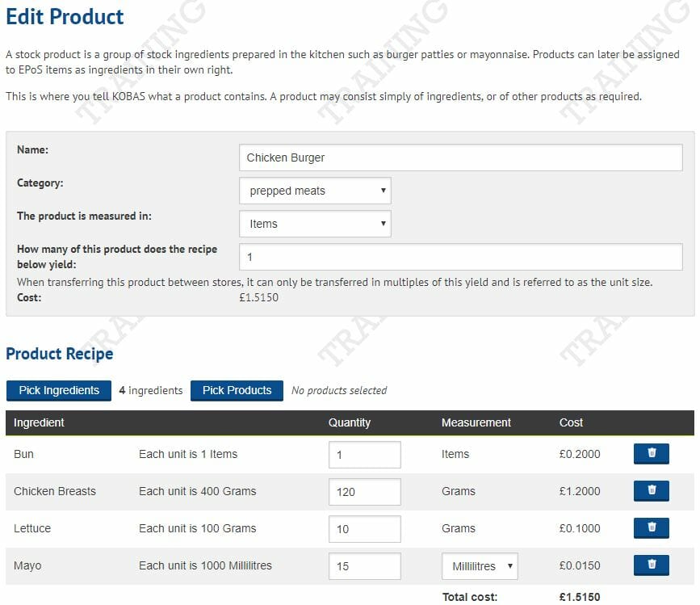Image resolution: width=700 pixels, height=605 pixels.
Task: Open Mayo's Millilitres measurement dropdown
Action: point(480,566)
